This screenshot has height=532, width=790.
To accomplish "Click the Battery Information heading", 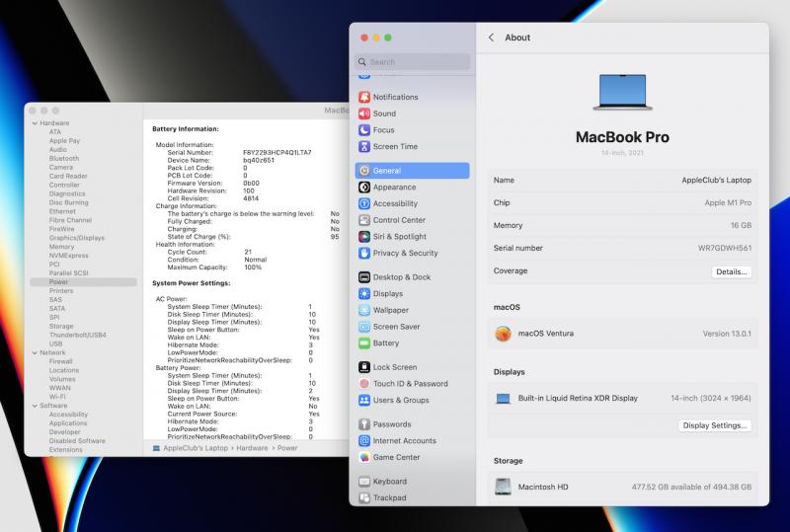I will pos(186,129).
